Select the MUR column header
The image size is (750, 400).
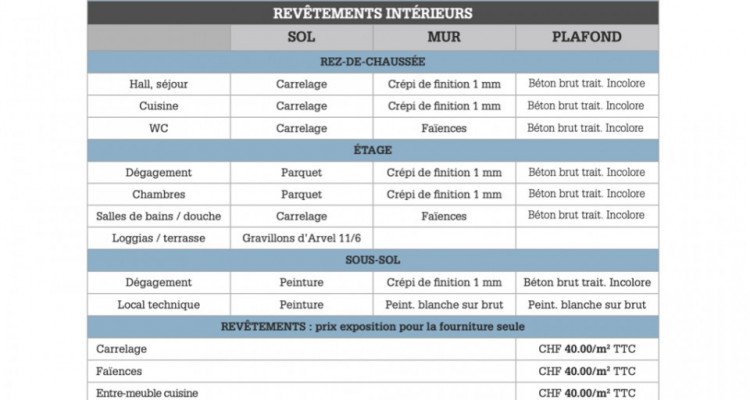(x=444, y=38)
